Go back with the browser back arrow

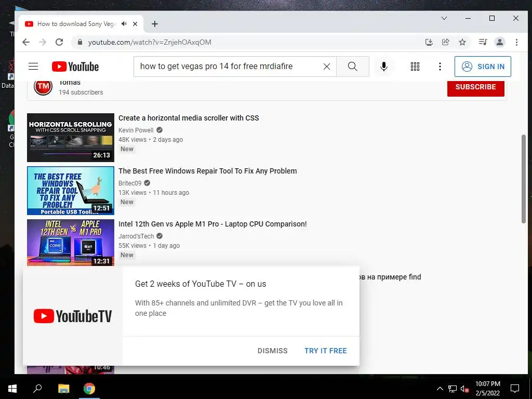26,42
